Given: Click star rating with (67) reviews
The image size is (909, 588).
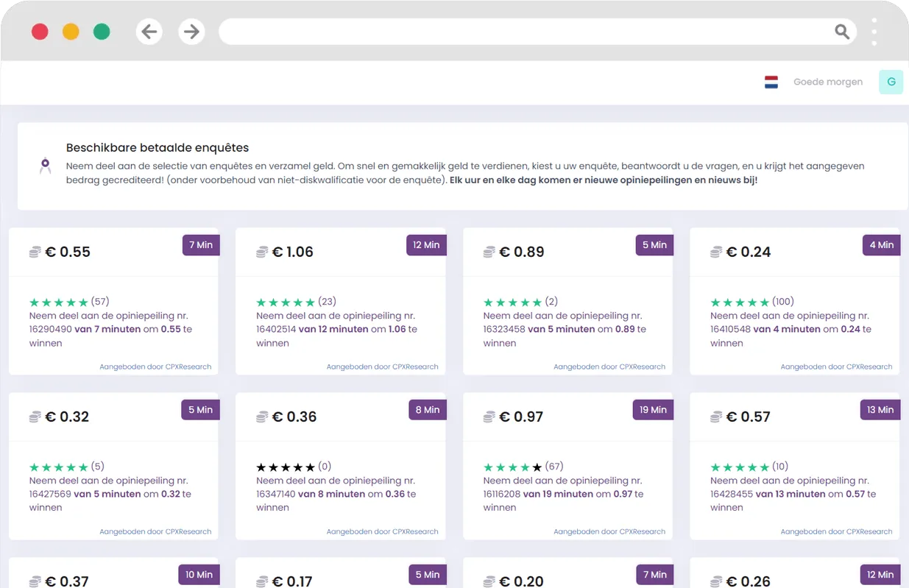Looking at the screenshot, I should click(x=513, y=467).
